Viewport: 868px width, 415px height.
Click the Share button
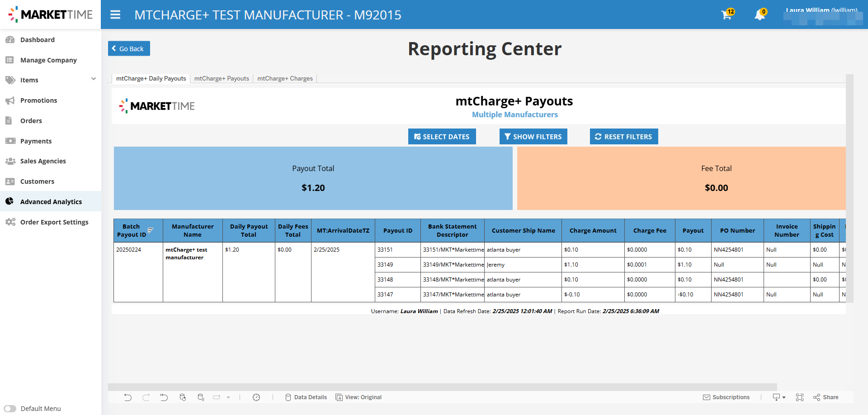coord(826,397)
